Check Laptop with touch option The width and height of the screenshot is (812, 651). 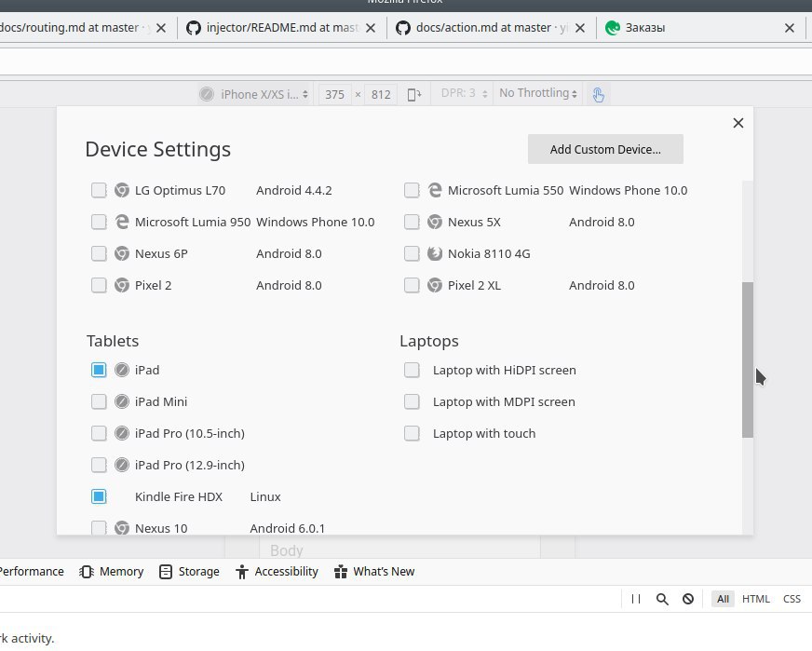coord(412,433)
